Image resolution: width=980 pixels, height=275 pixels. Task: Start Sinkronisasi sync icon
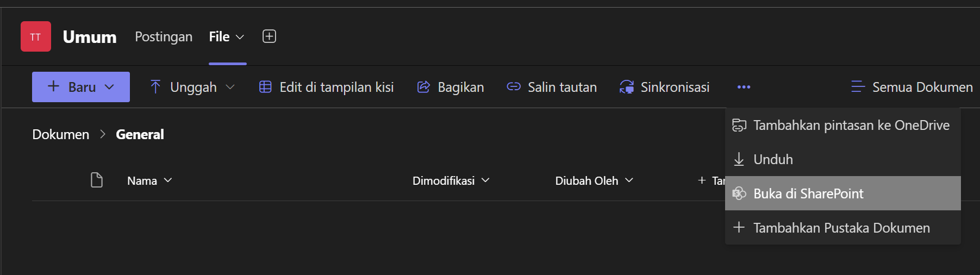click(627, 87)
